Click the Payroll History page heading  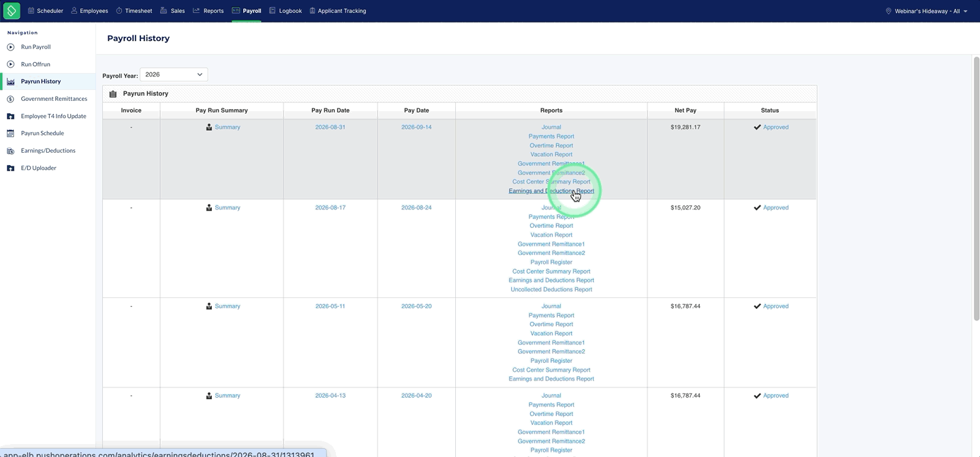click(x=138, y=38)
